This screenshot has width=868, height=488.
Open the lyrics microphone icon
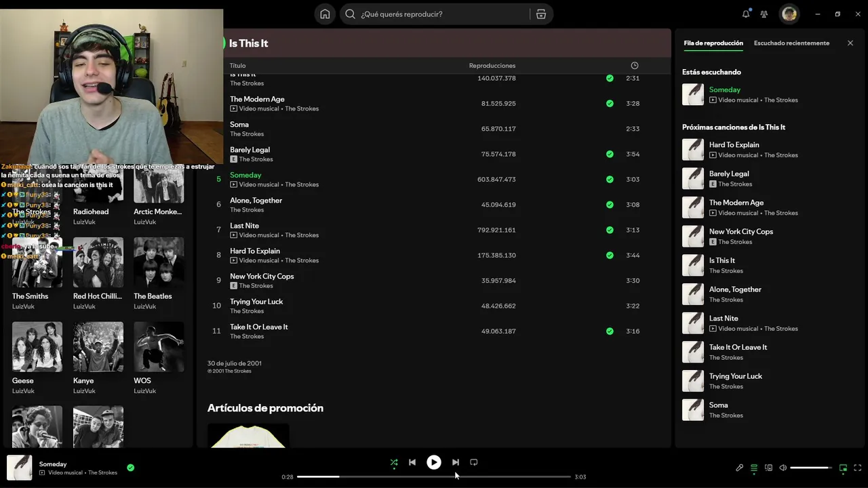(x=740, y=468)
